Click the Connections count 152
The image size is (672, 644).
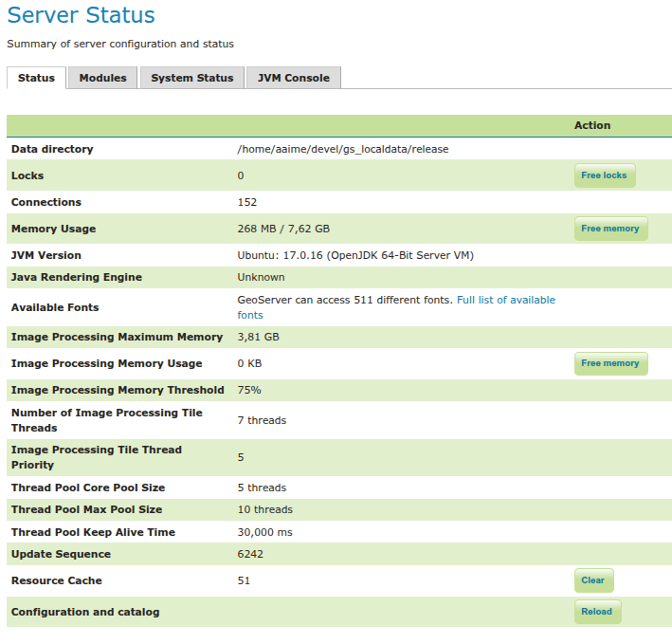[246, 202]
